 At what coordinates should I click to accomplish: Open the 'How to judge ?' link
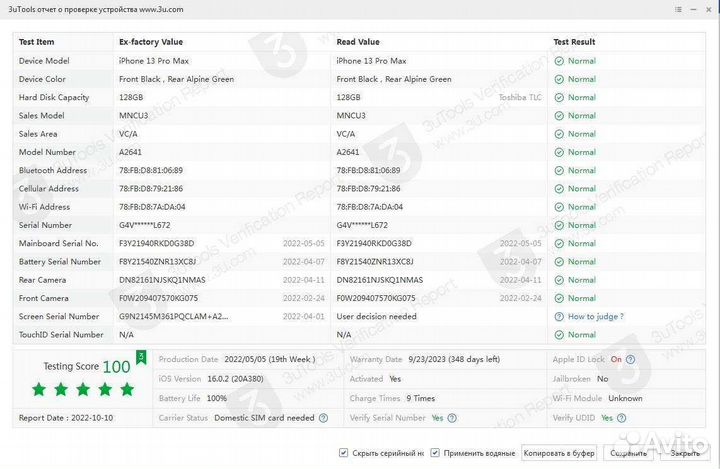coord(596,316)
